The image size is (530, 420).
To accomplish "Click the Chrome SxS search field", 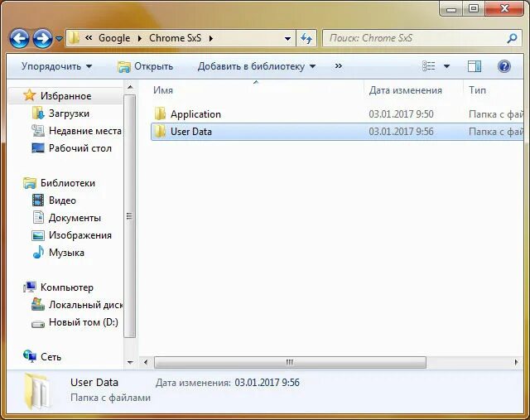I will [x=414, y=38].
